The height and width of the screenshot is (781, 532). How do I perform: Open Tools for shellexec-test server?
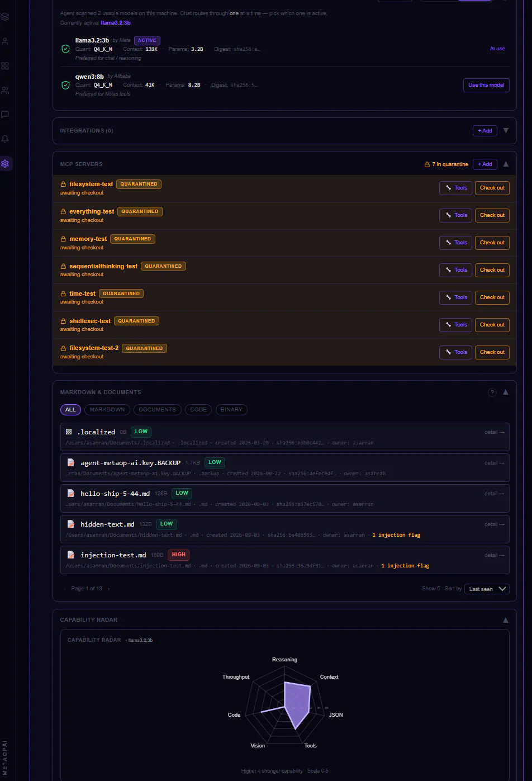click(455, 325)
